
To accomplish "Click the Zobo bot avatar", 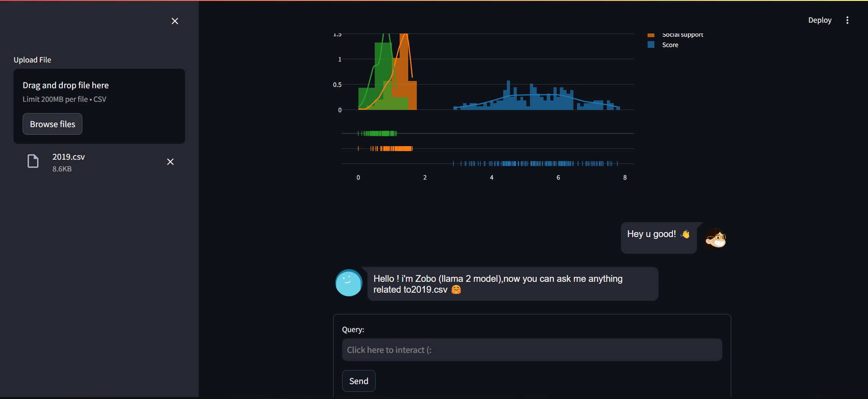I will [x=348, y=283].
